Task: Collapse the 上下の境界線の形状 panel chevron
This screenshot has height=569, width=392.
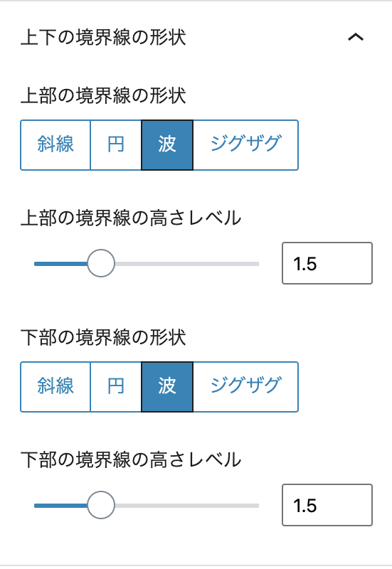Action: click(356, 37)
